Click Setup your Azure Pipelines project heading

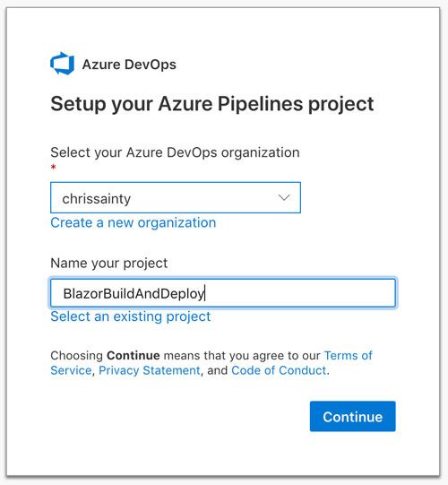click(212, 104)
